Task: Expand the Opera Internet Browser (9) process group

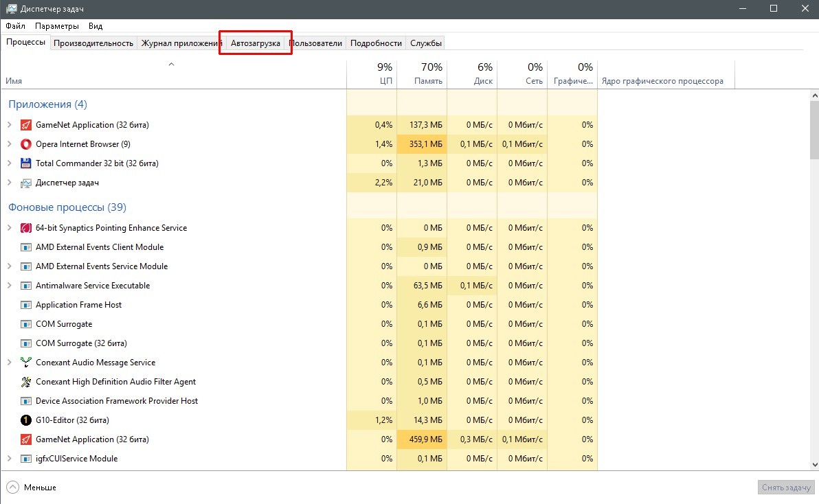Action: (x=10, y=144)
